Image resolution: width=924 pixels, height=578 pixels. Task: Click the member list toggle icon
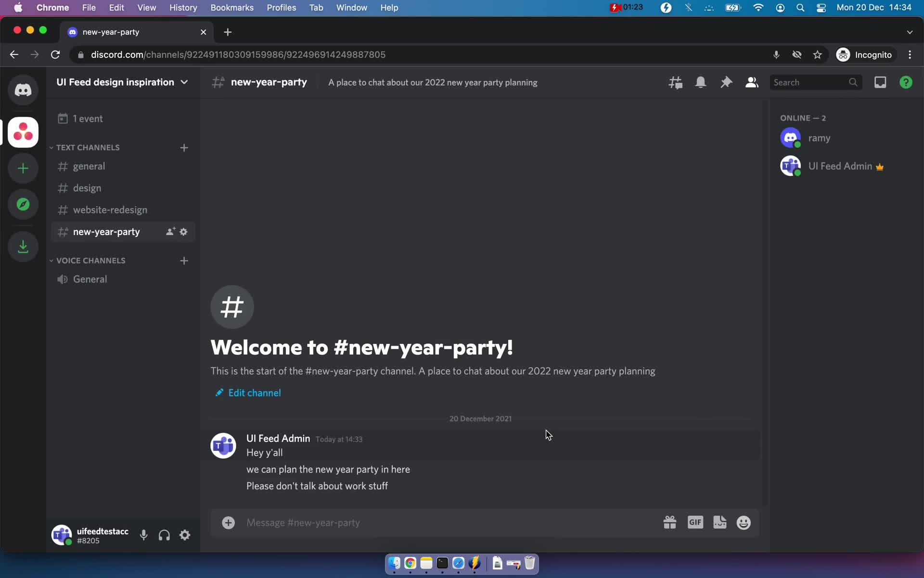[751, 82]
